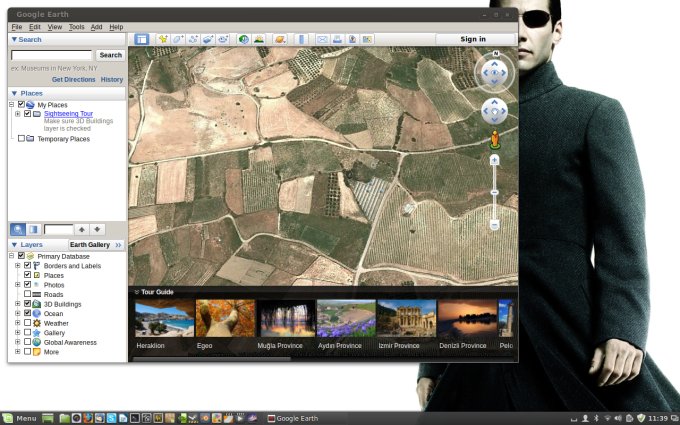Click the Pegman street view icon
This screenshot has height=425, width=680.
click(x=495, y=140)
